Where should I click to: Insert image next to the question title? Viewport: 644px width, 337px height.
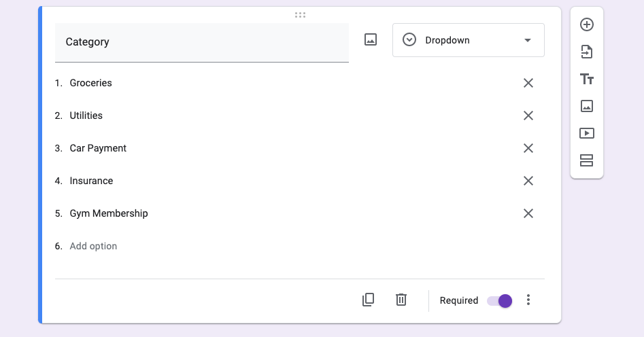tap(371, 40)
